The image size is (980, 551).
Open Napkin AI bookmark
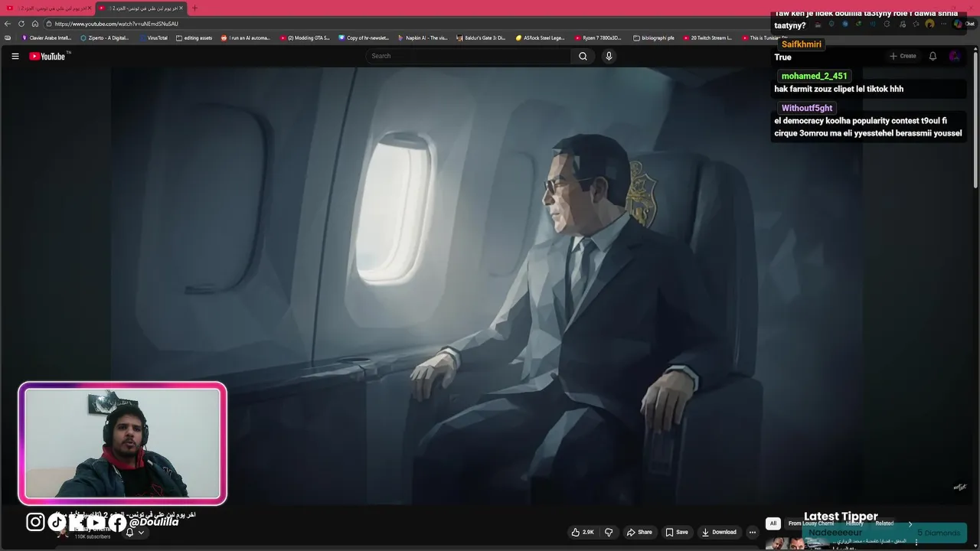click(x=423, y=37)
